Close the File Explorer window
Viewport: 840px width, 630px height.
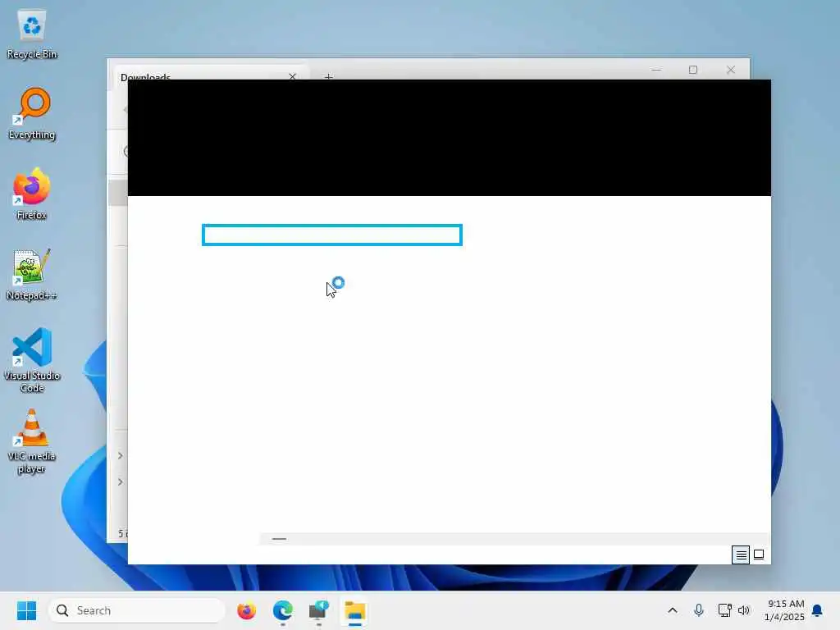tap(731, 70)
